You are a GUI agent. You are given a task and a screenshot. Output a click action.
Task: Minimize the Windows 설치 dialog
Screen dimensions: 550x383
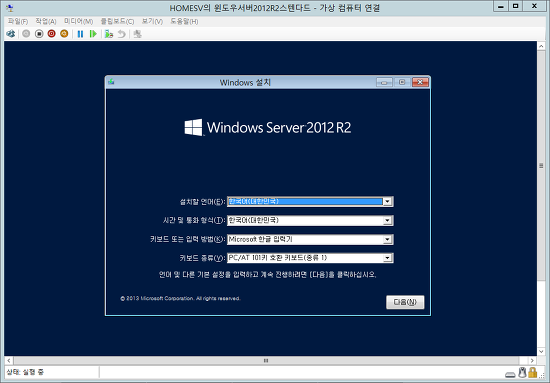coord(384,82)
